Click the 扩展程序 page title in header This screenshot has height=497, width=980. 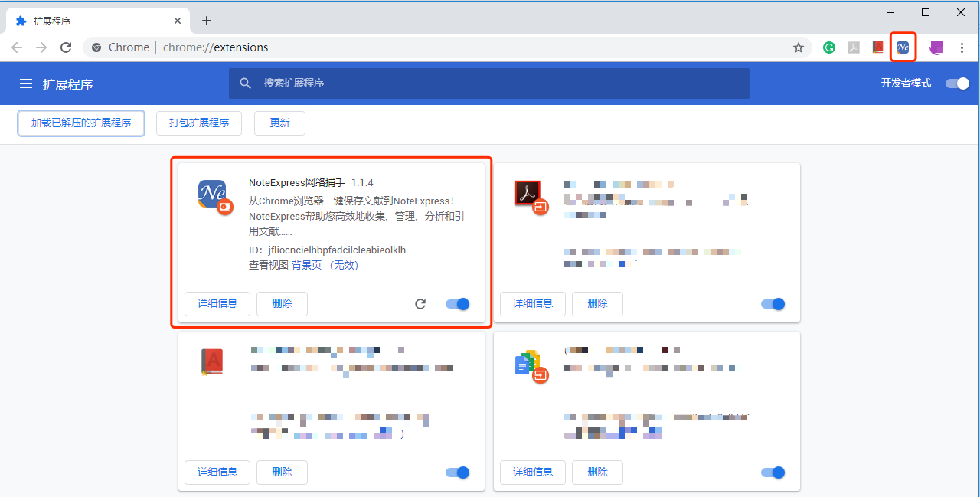click(x=68, y=84)
